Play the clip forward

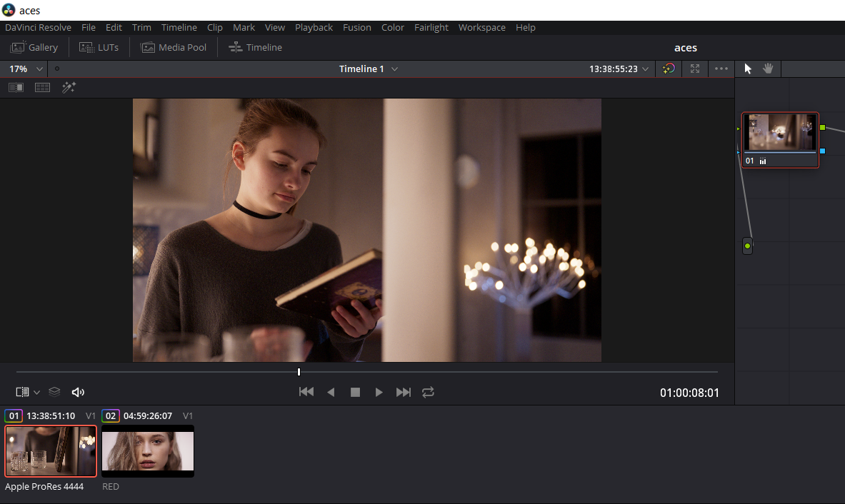coord(379,392)
